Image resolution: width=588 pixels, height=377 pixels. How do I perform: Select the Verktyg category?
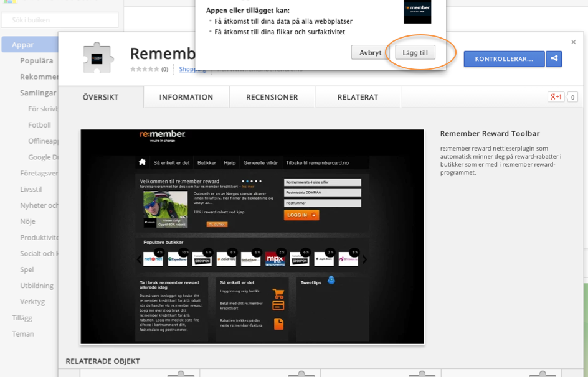[32, 302]
